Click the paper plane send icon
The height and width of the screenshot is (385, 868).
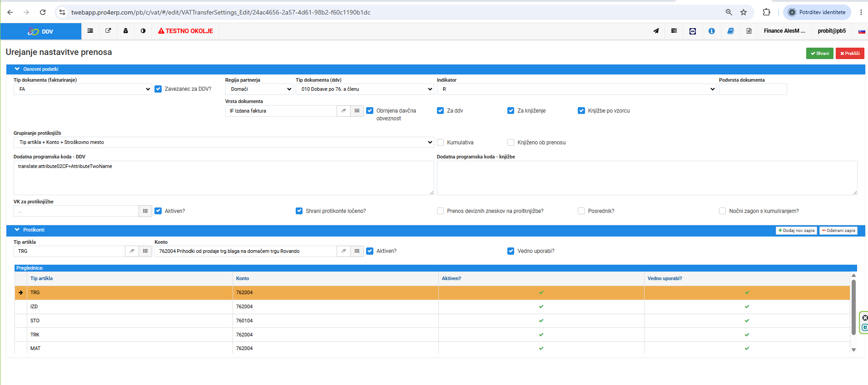pyautogui.click(x=656, y=31)
